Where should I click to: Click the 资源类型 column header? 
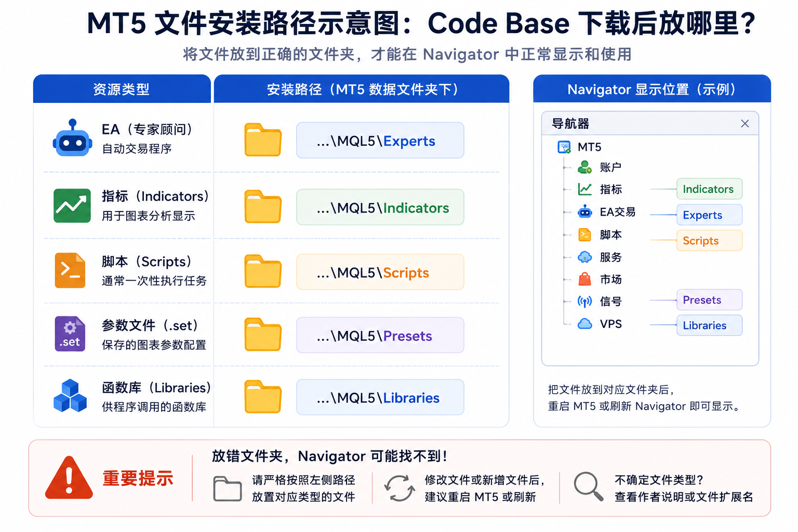coord(122,89)
